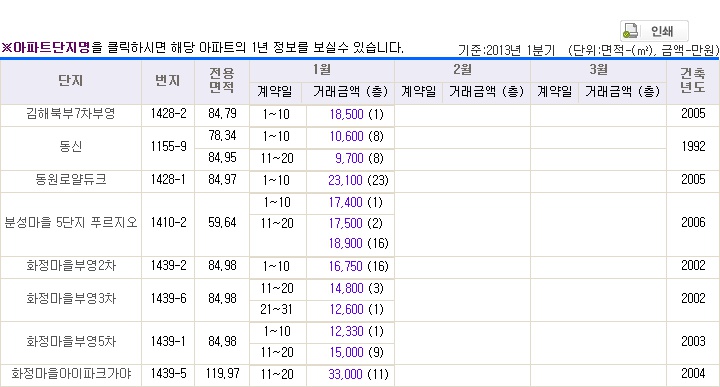Click the 전용면적 column header
Image resolution: width=720 pixels, height=387 pixels.
[x=222, y=81]
